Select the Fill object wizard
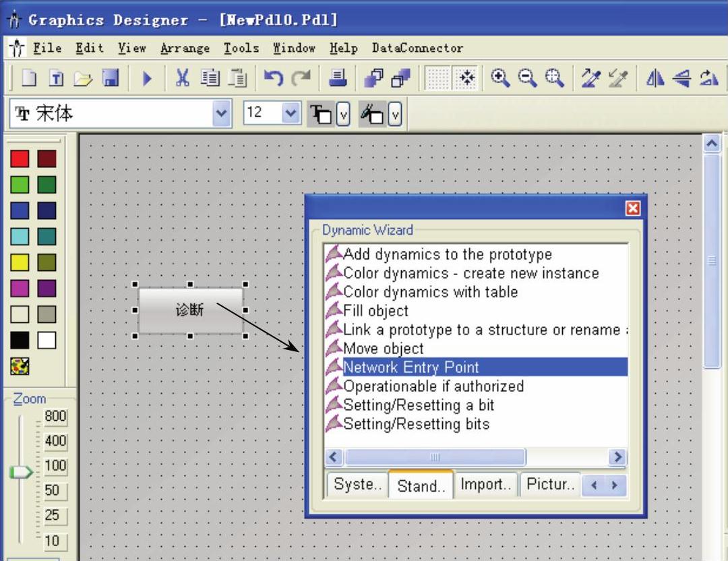This screenshot has width=728, height=561. [x=375, y=311]
